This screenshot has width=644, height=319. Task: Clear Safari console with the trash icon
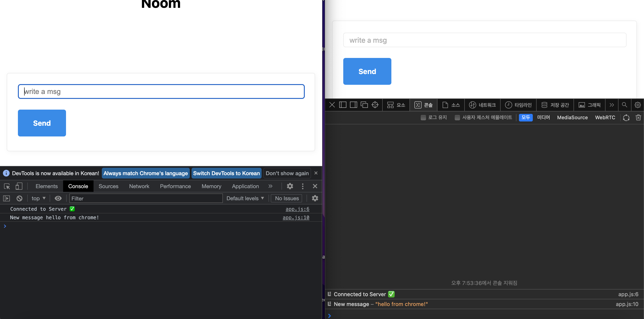point(638,117)
